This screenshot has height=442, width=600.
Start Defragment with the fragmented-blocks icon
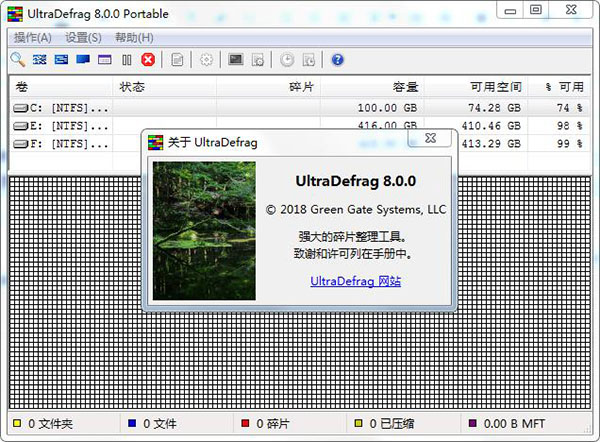point(39,60)
